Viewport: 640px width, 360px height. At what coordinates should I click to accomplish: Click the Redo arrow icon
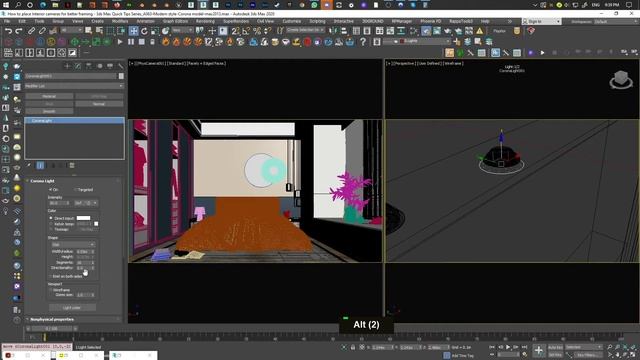[19, 31]
